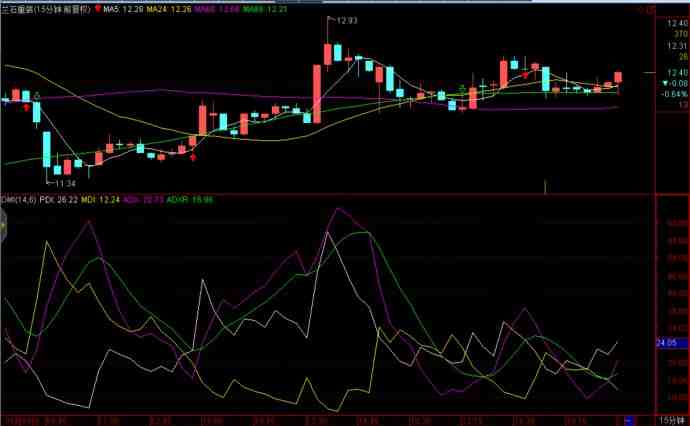Click the small blue button beside 15分钟
The image size is (690, 426).
click(630, 420)
